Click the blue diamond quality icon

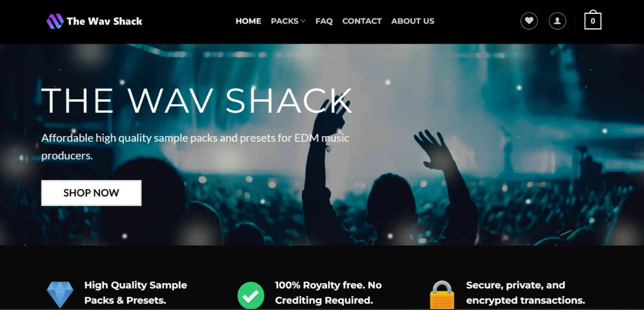pyautogui.click(x=60, y=294)
